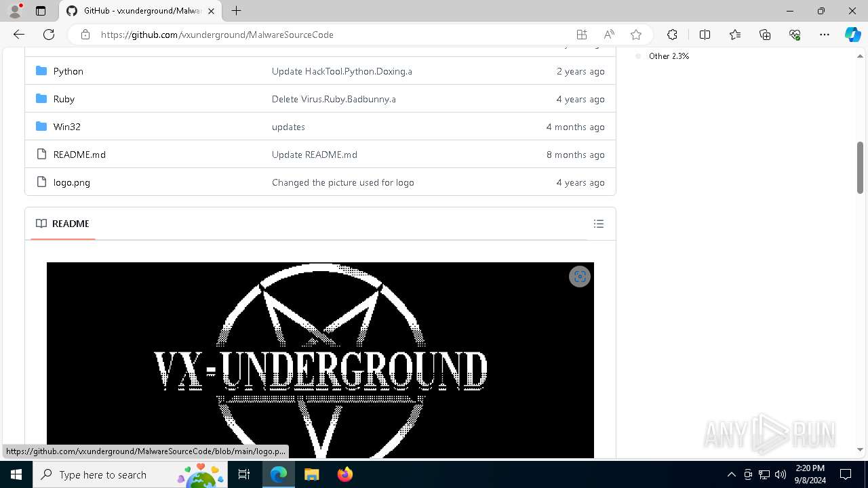Open Edge Settings and more menu

825,35
